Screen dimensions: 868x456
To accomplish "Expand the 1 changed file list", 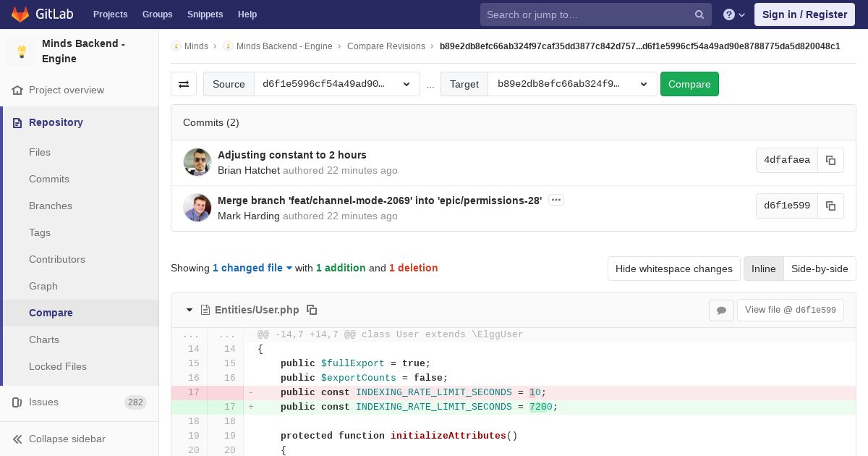I will point(252,268).
